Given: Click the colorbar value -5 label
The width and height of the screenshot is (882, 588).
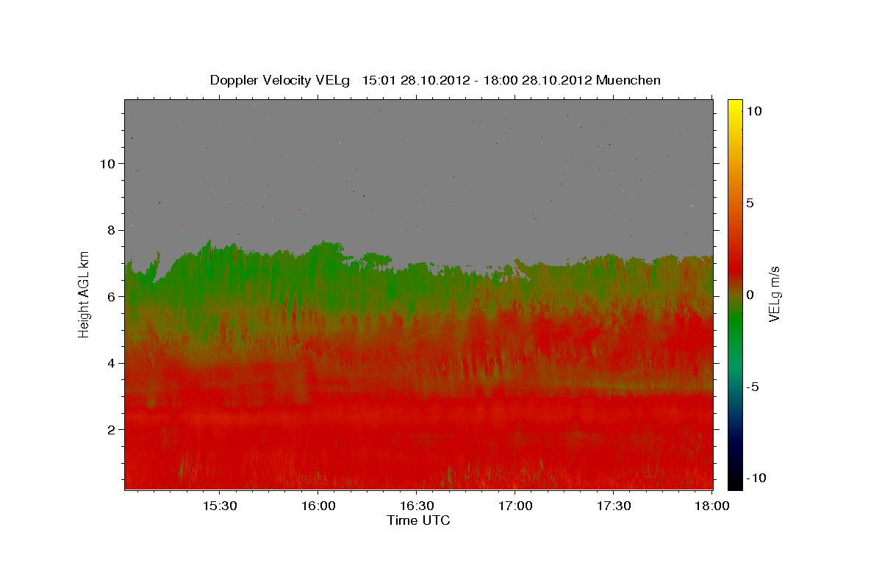Looking at the screenshot, I should (752, 387).
